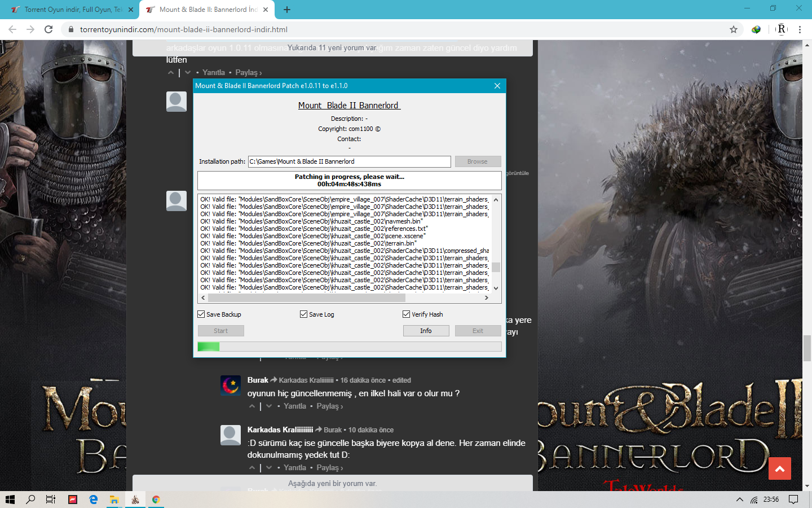Upvote Burak's comment
The image size is (812, 508).
(x=252, y=406)
